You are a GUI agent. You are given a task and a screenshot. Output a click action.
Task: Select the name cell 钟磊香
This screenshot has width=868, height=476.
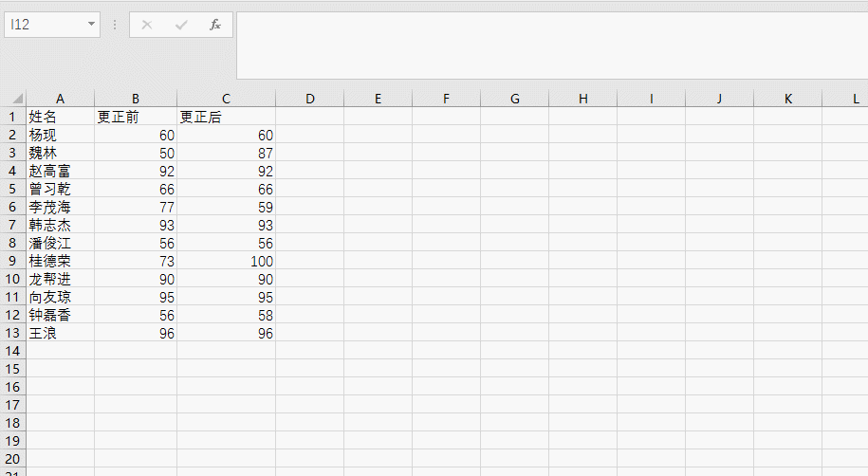pos(60,315)
